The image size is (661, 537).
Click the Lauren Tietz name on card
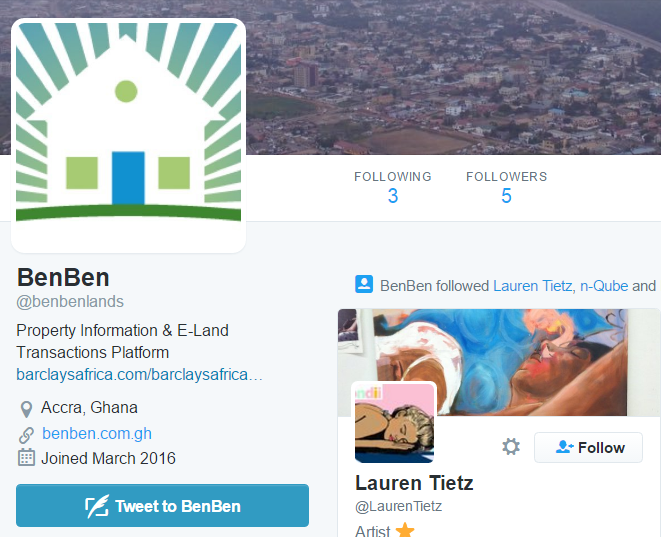pos(414,483)
